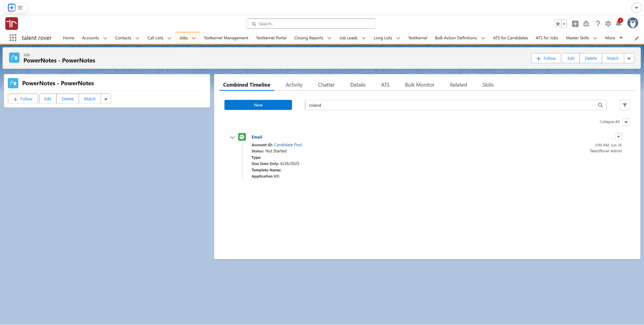644x325 pixels.
Task: Switch to the Bulk Monitor tab
Action: point(419,85)
